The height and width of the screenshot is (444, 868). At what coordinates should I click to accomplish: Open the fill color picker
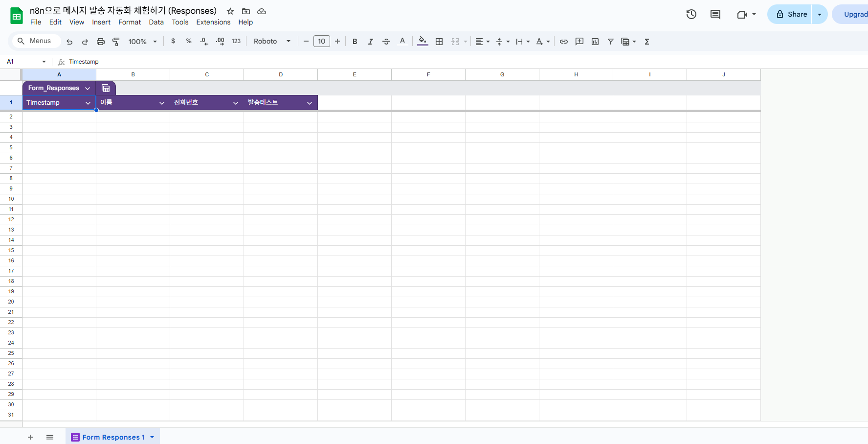click(423, 42)
